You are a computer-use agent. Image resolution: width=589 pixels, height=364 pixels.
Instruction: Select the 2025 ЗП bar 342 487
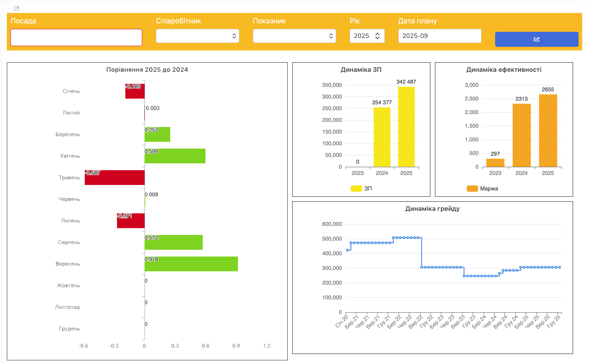click(406, 127)
